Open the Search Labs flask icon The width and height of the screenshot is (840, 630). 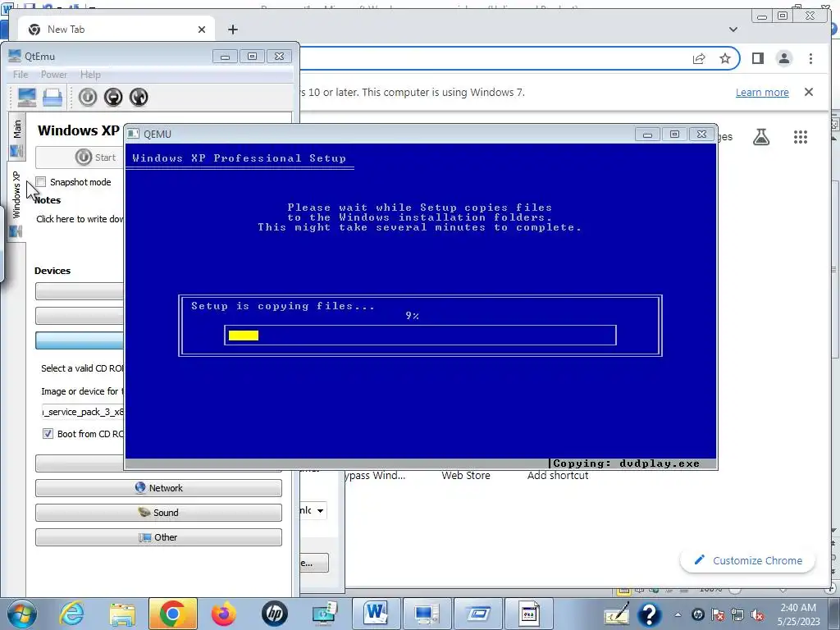click(x=760, y=137)
